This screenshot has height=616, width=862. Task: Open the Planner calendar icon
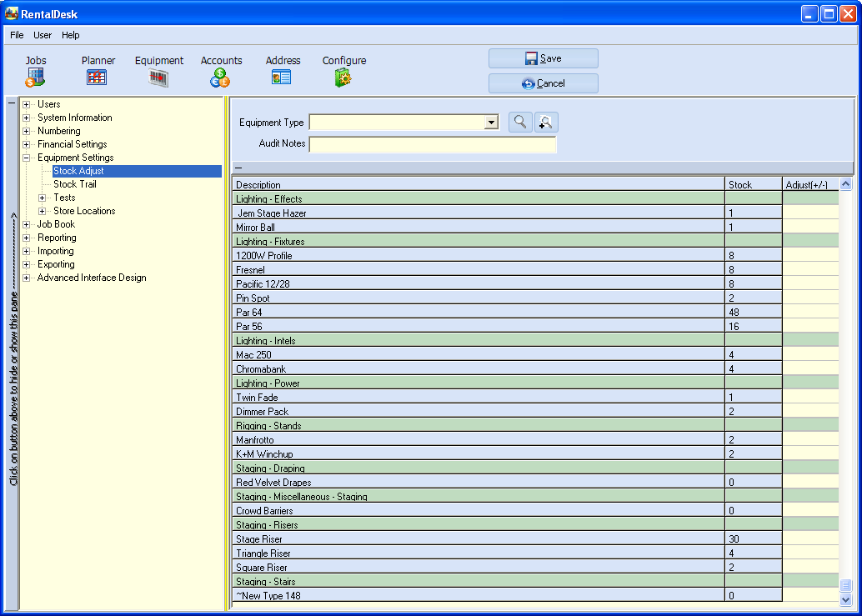pyautogui.click(x=97, y=78)
